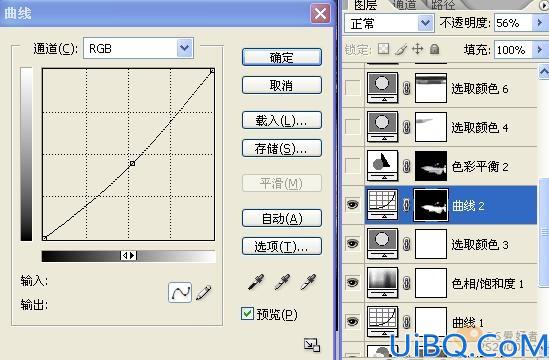Select the 选取颜色 4 layer mask thumbnail
The height and width of the screenshot is (360, 549).
(431, 126)
